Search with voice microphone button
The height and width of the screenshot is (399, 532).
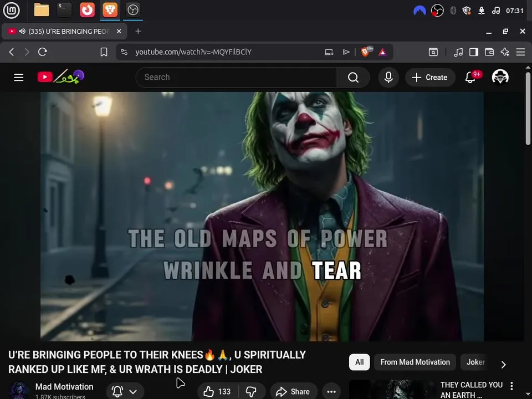coord(388,78)
